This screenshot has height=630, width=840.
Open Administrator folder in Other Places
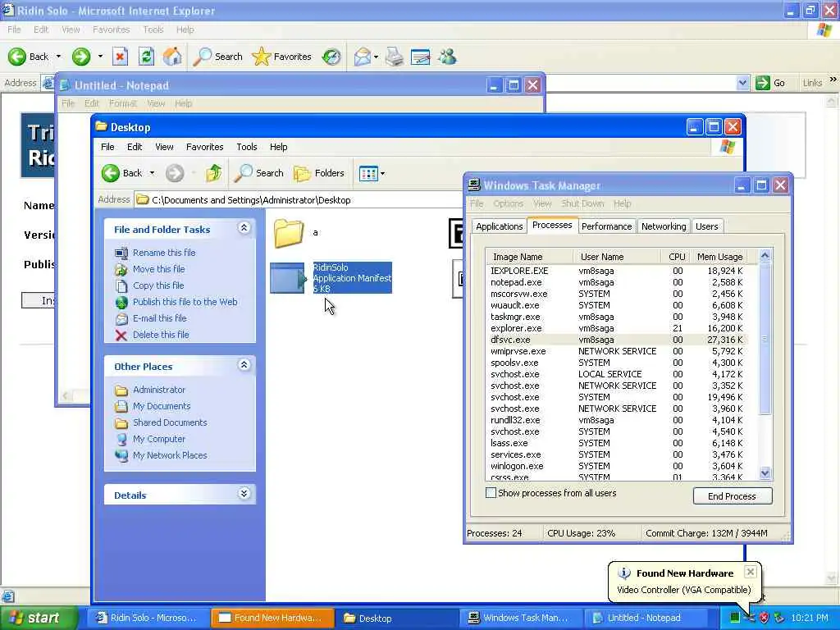[x=158, y=390]
